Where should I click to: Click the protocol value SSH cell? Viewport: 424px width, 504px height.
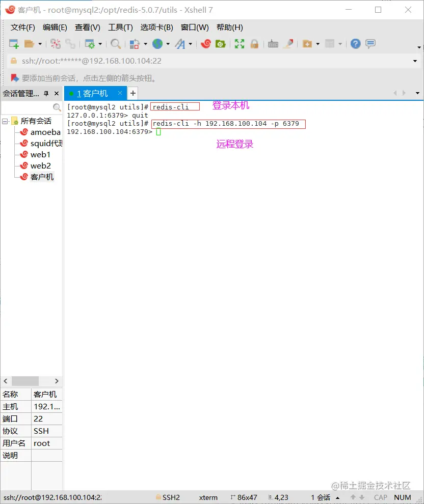tap(47, 431)
